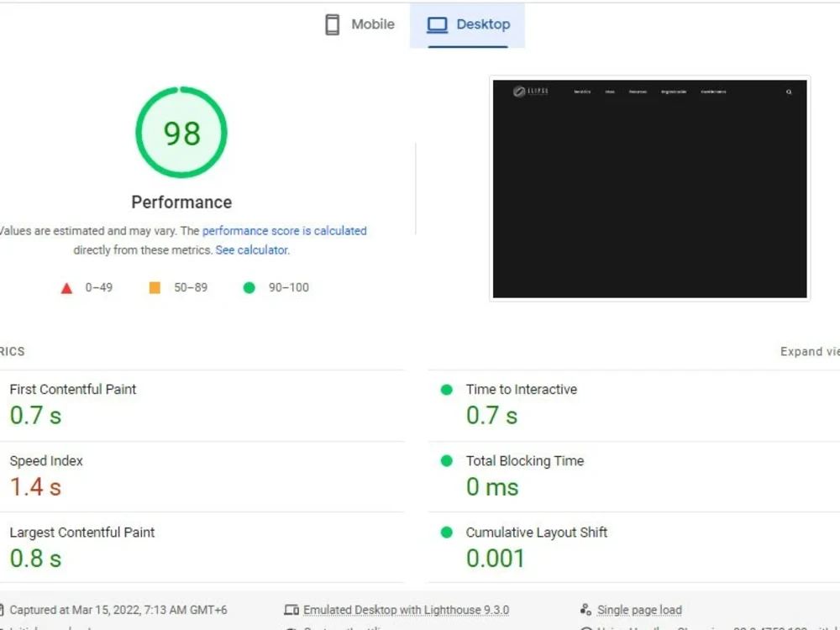Click the Largest Contentful Paint label
This screenshot has width=840, height=630.
[x=82, y=533]
